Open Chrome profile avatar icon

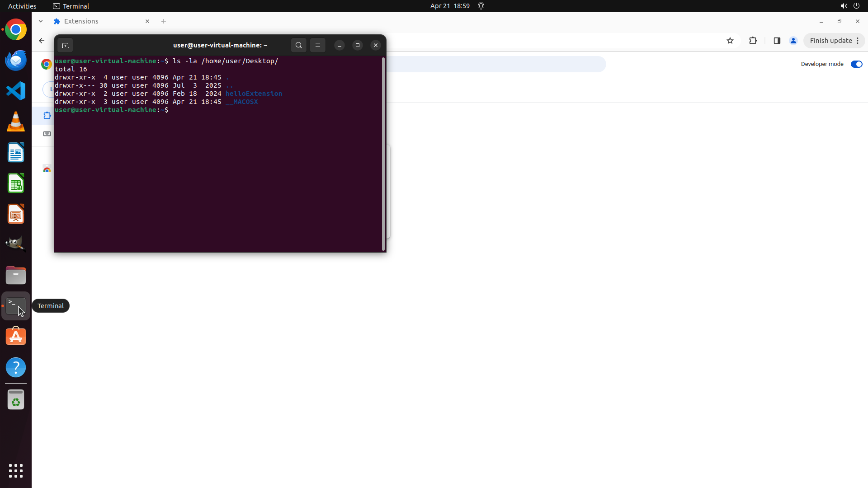(793, 41)
